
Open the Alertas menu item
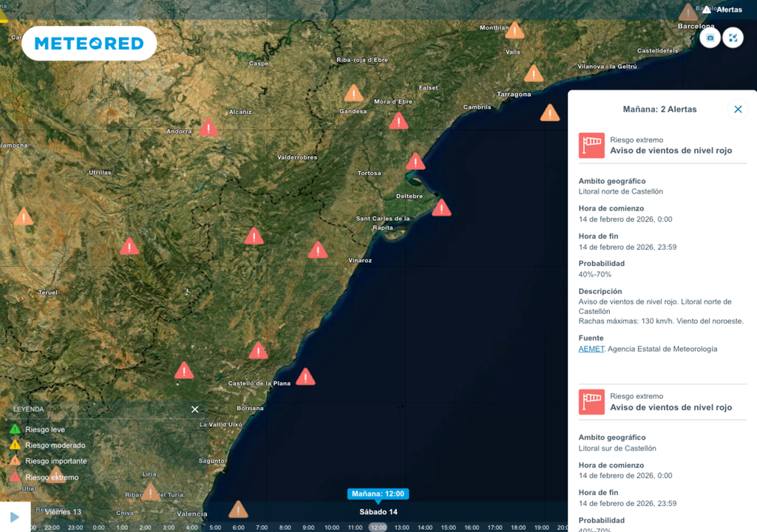(728, 10)
